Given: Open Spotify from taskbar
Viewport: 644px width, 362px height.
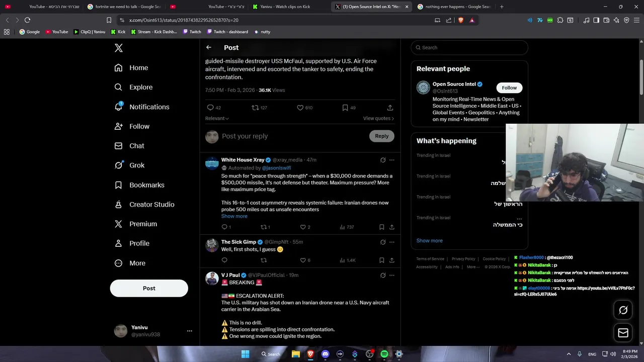Looking at the screenshot, I should 384,354.
